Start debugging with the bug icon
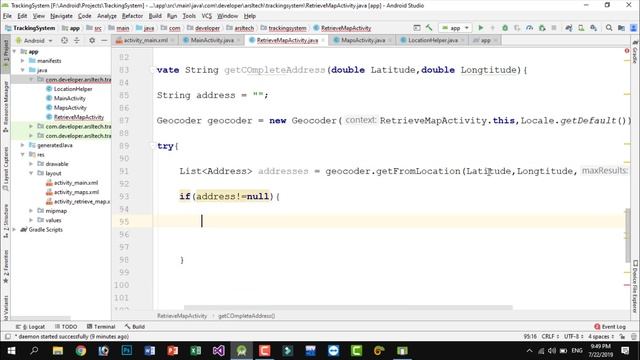This screenshot has width=640, height=360. [505, 28]
